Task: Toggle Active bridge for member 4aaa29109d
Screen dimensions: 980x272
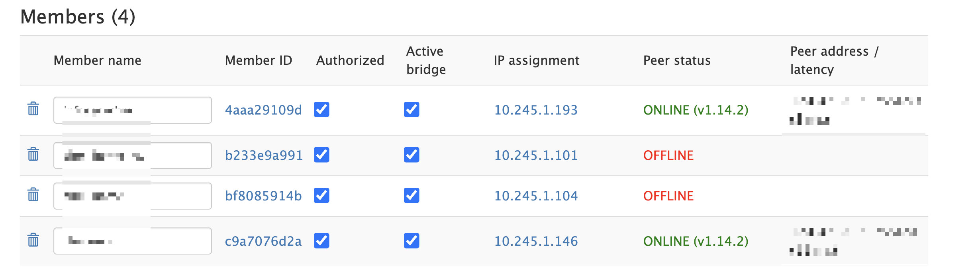Action: pos(412,109)
